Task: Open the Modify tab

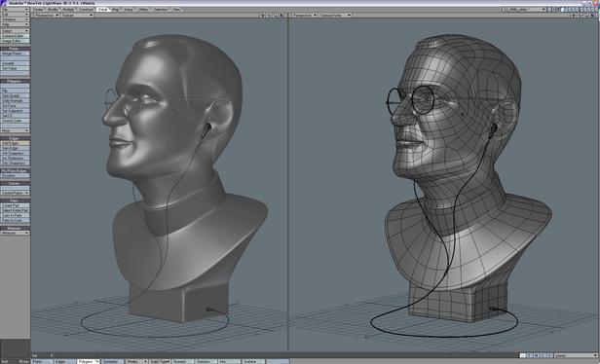Action: click(x=53, y=9)
